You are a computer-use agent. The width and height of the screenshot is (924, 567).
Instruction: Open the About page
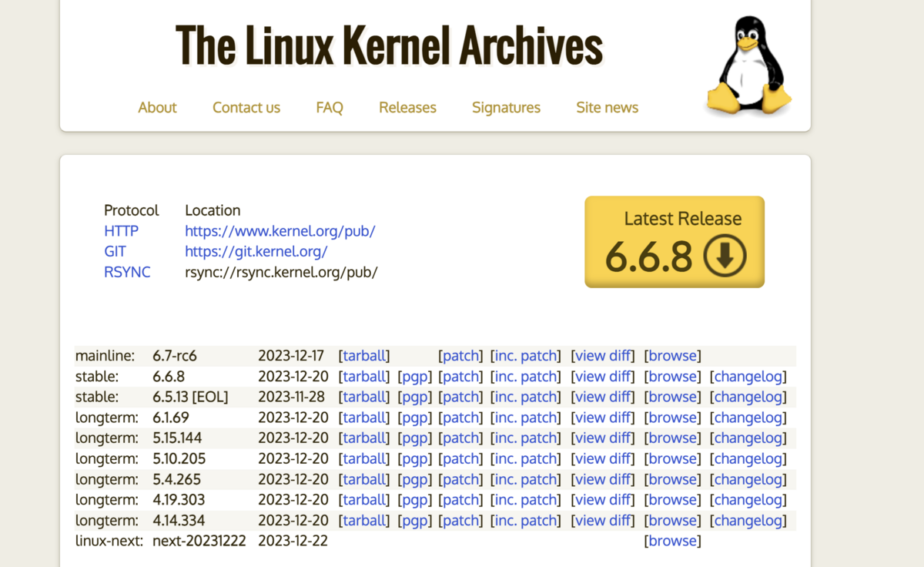tap(157, 107)
